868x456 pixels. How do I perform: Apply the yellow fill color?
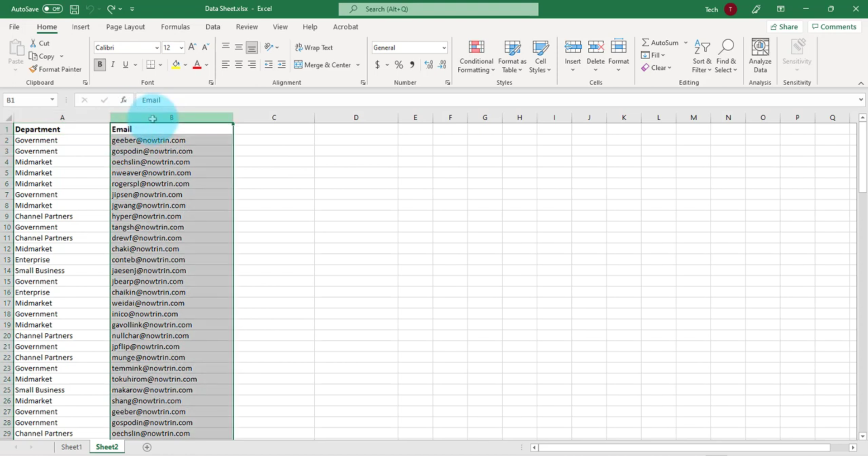click(175, 65)
